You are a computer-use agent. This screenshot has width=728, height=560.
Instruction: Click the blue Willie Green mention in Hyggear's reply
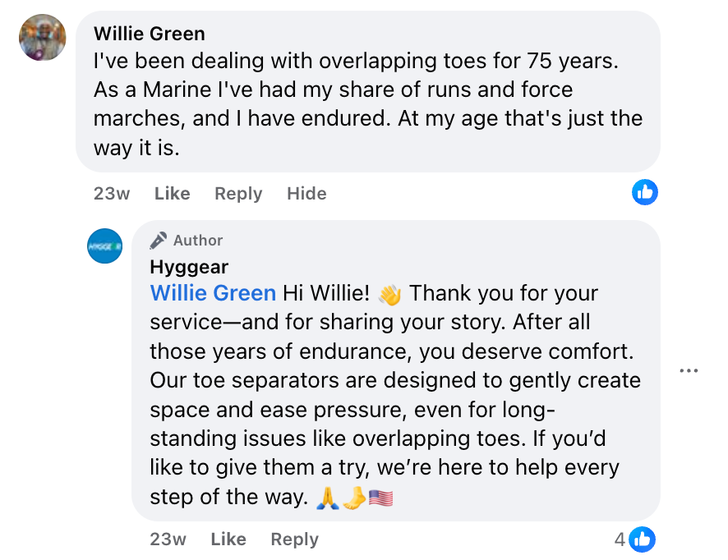[213, 293]
